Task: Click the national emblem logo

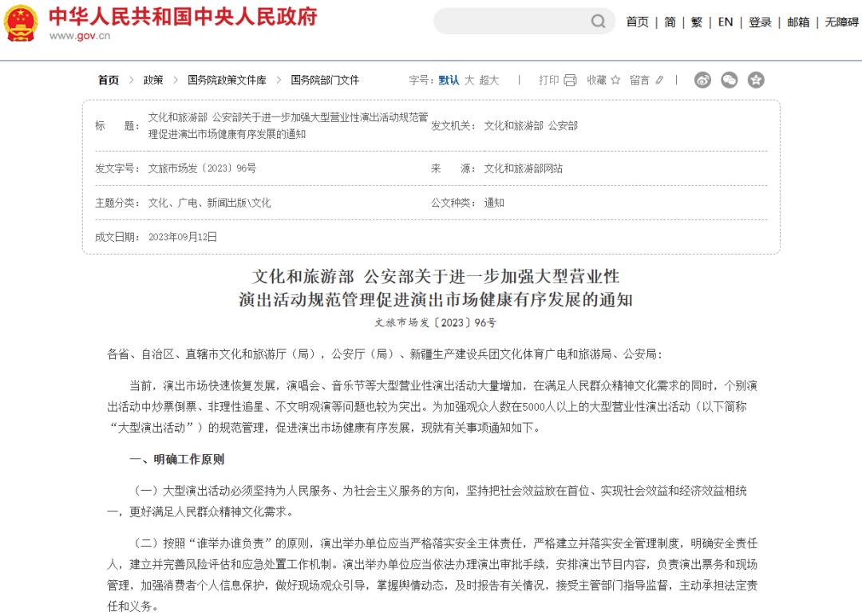Action: (x=21, y=23)
